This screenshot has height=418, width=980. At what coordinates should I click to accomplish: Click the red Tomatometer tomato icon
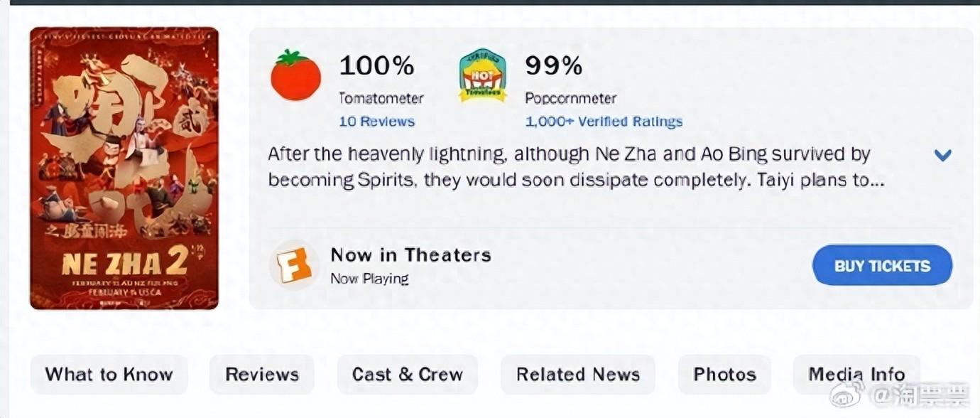click(295, 75)
